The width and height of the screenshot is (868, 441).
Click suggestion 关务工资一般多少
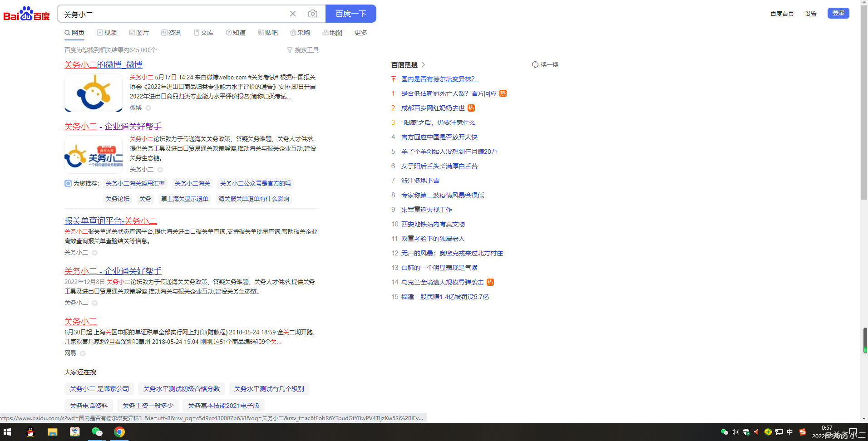tap(148, 406)
